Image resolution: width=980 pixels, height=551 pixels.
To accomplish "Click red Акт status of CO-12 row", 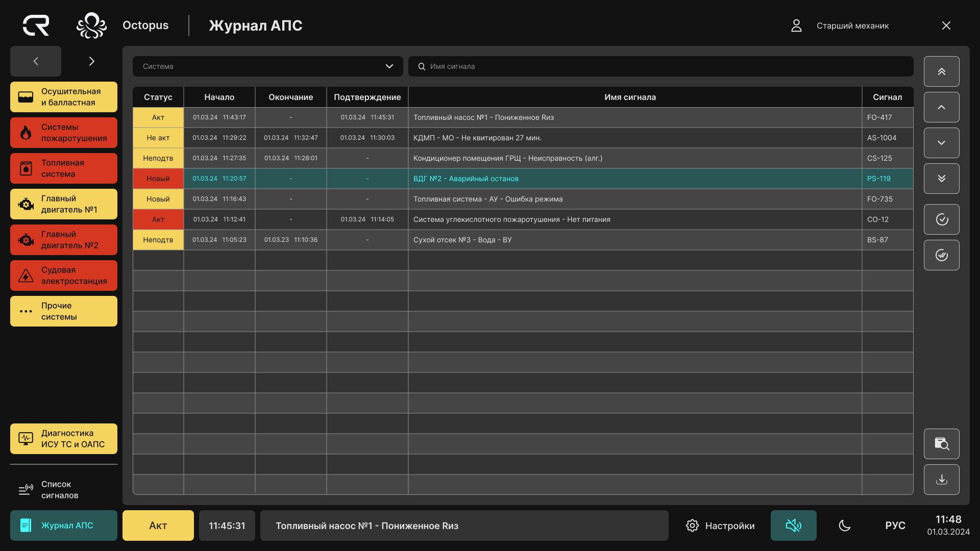I will click(x=158, y=219).
